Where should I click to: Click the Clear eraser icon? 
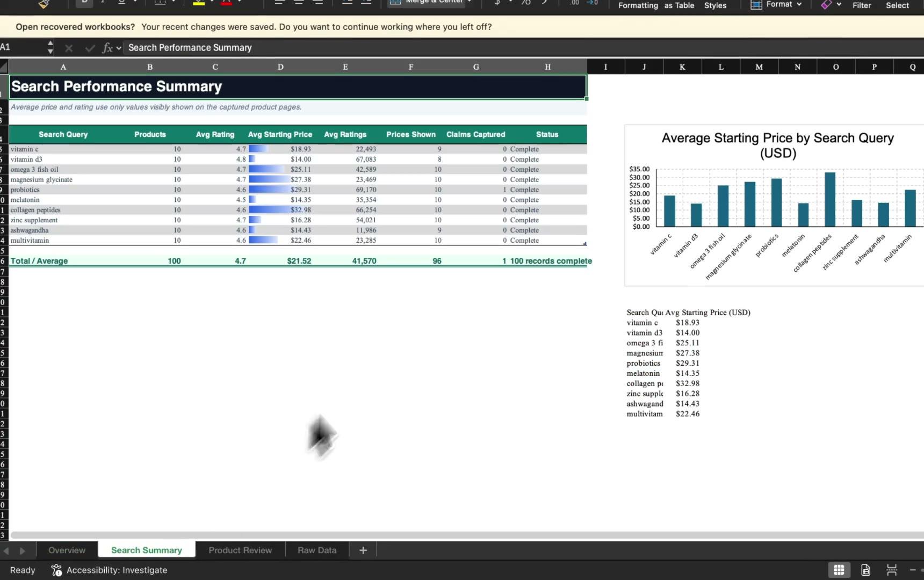(x=826, y=5)
